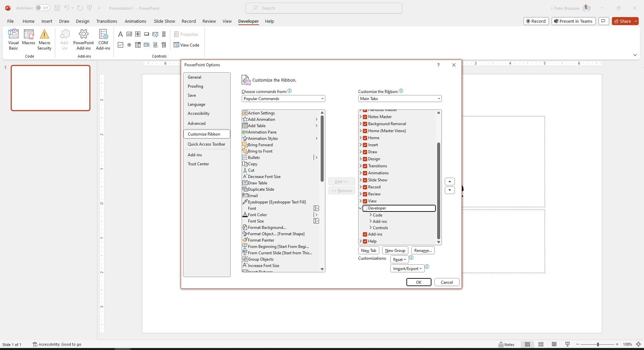Open the Visual Basic editor

(13, 39)
